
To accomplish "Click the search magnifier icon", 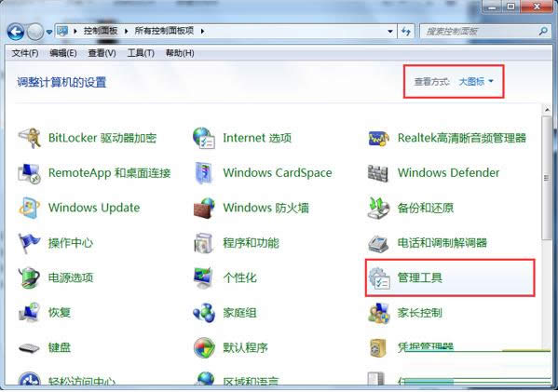I will (543, 32).
